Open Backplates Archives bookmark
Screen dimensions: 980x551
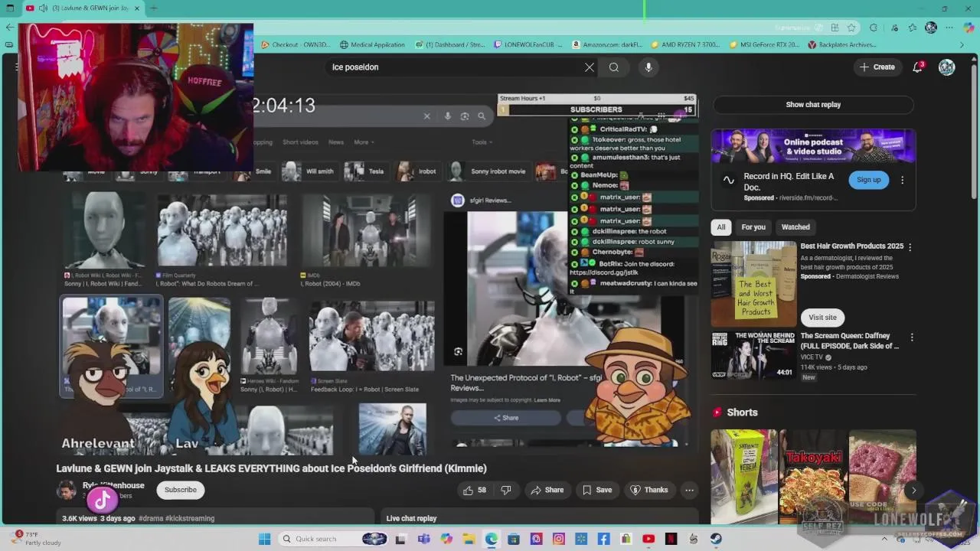click(842, 44)
